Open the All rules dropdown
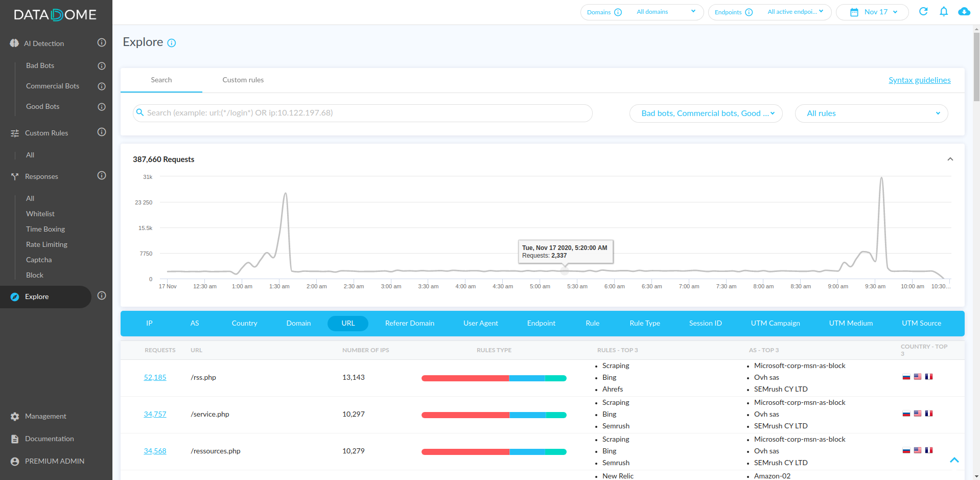The image size is (980, 480). coord(872,113)
